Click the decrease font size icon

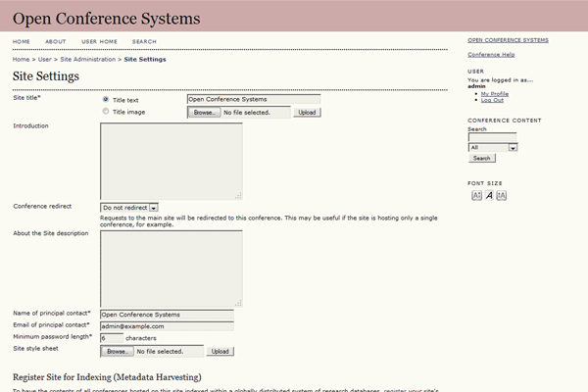pos(476,195)
